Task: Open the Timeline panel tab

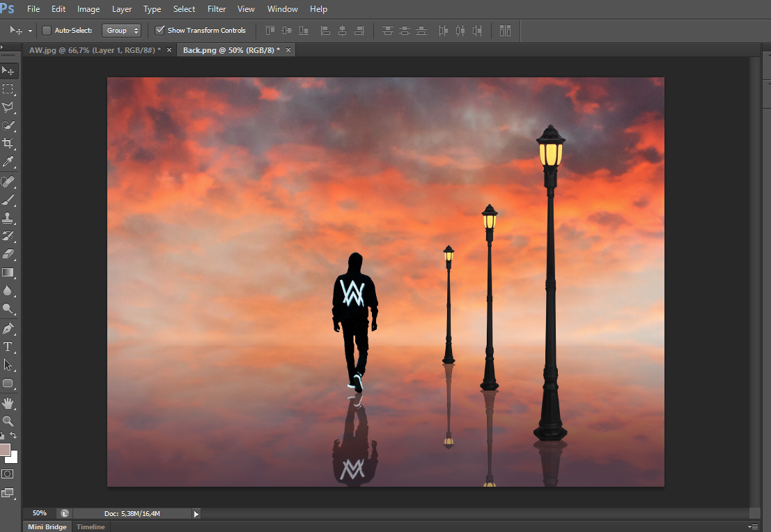Action: [x=91, y=526]
